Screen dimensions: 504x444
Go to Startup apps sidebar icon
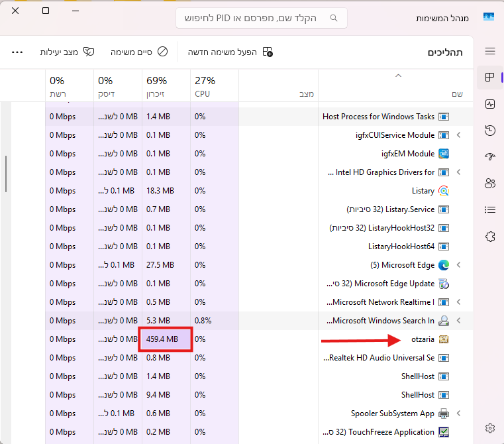coord(490,157)
